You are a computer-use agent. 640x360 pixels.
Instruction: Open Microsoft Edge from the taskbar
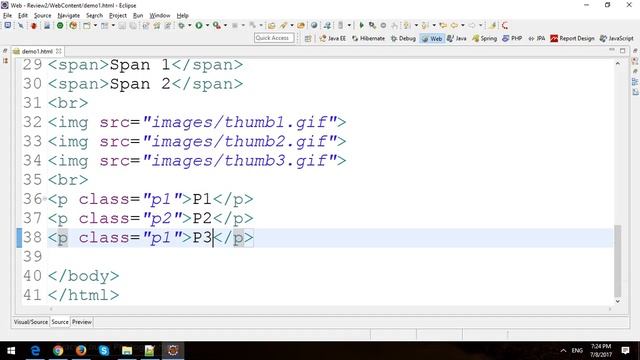36,351
